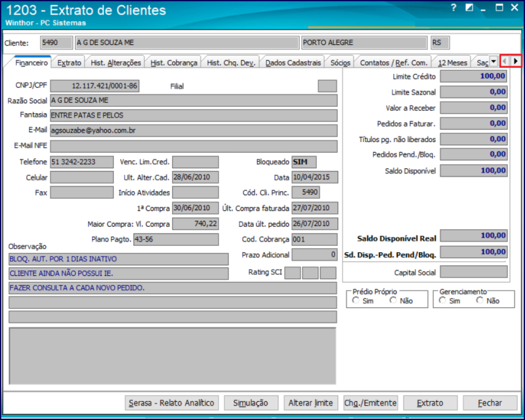Close the window with the X icon
Image resolution: width=525 pixels, height=420 pixels.
[514, 8]
